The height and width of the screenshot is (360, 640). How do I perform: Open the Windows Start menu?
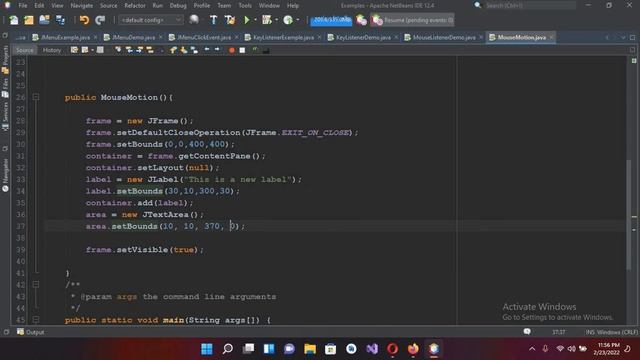[x=207, y=349]
